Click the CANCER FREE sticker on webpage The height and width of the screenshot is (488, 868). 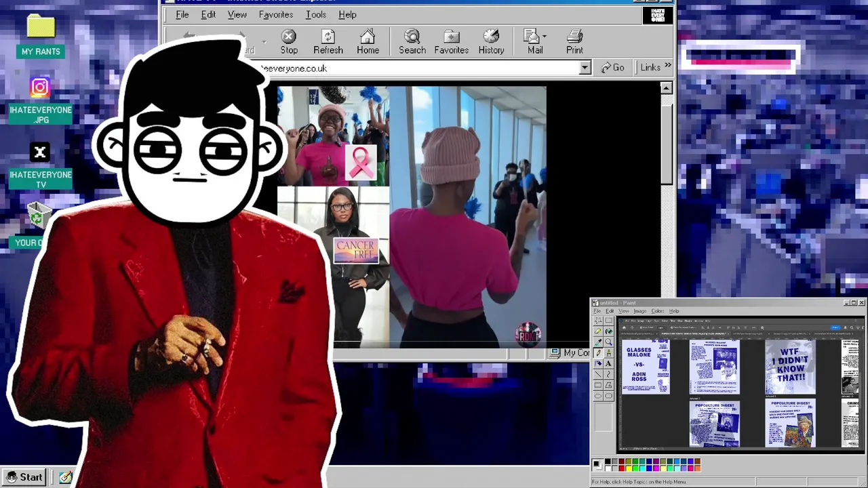tap(356, 250)
